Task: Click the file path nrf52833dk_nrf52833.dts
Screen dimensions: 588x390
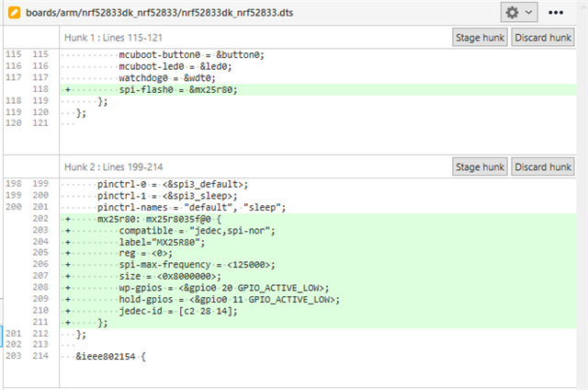Action: tap(159, 13)
